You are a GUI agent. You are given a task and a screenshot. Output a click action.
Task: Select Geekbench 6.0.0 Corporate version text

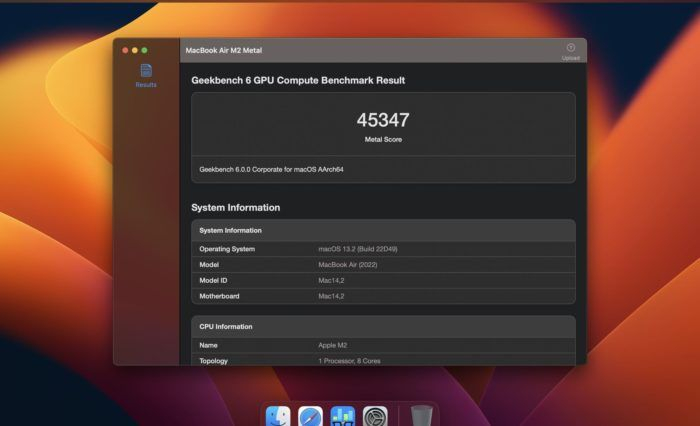271,169
